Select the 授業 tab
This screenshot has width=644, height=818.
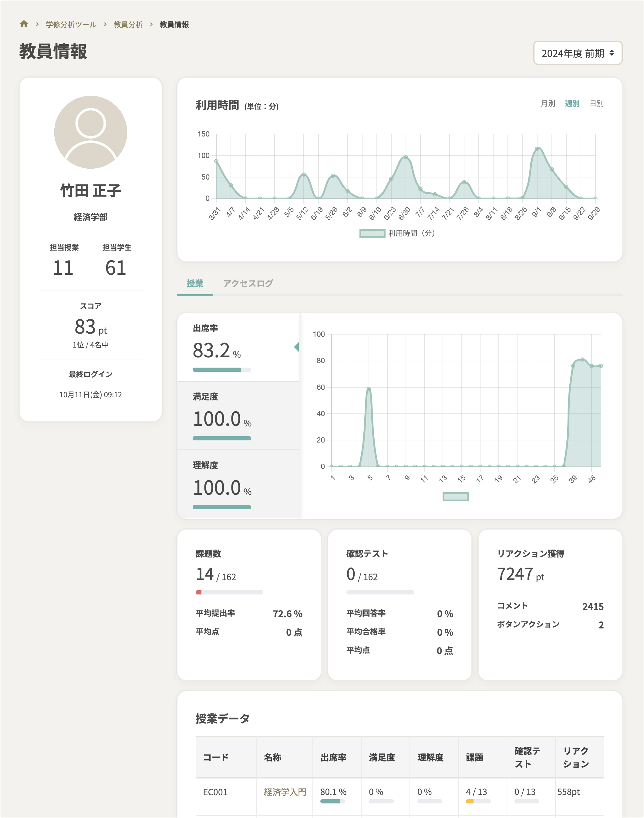(194, 283)
